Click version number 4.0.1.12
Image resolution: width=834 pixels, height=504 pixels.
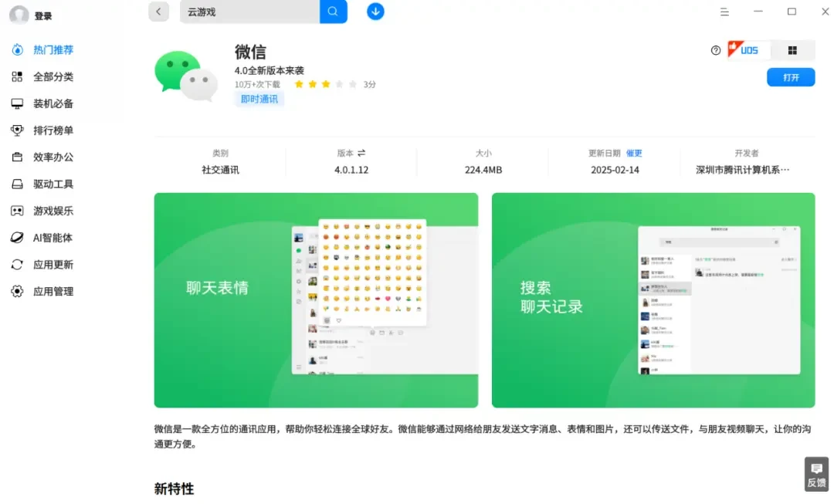pyautogui.click(x=351, y=170)
